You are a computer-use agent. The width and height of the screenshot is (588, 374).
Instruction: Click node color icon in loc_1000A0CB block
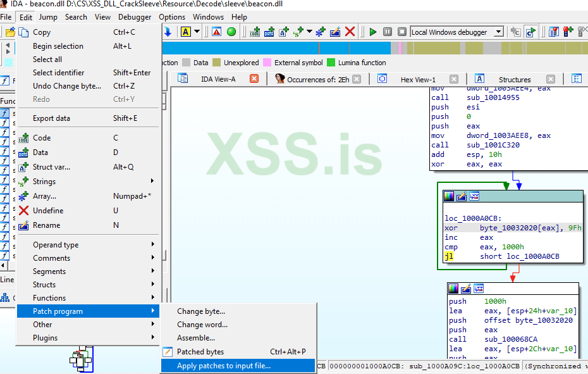[449, 196]
